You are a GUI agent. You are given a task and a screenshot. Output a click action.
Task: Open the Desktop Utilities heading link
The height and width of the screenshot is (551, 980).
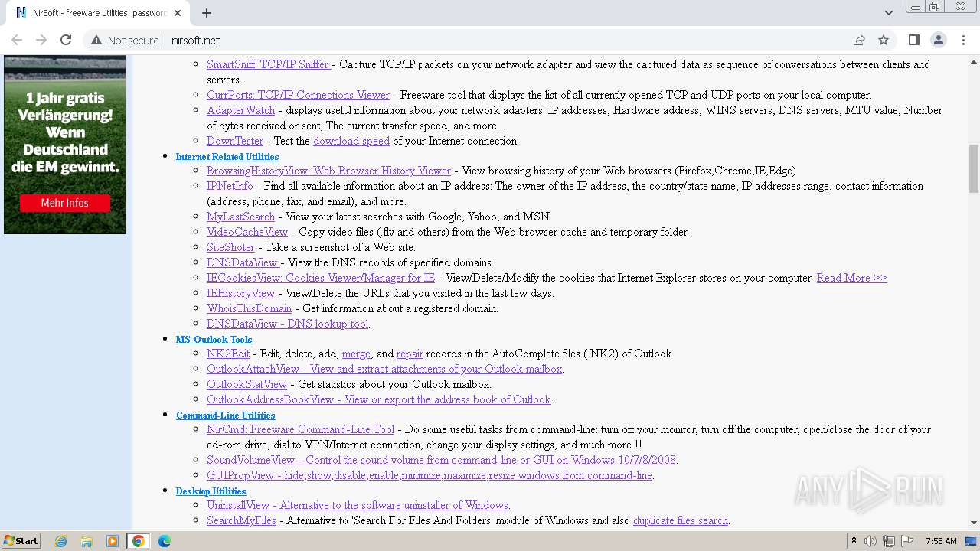(211, 491)
